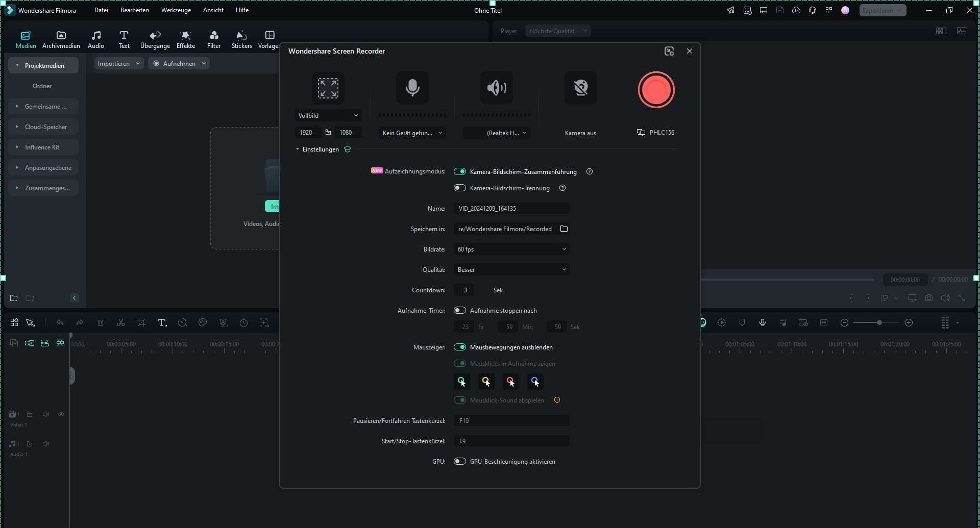Collapse the Einstellungen section

pyautogui.click(x=298, y=149)
